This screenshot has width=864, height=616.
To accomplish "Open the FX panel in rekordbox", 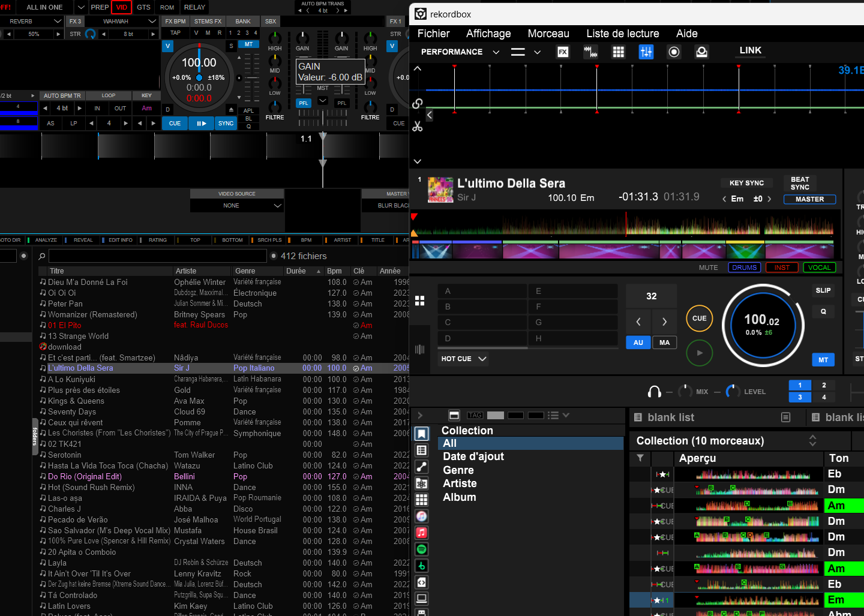I will (563, 52).
